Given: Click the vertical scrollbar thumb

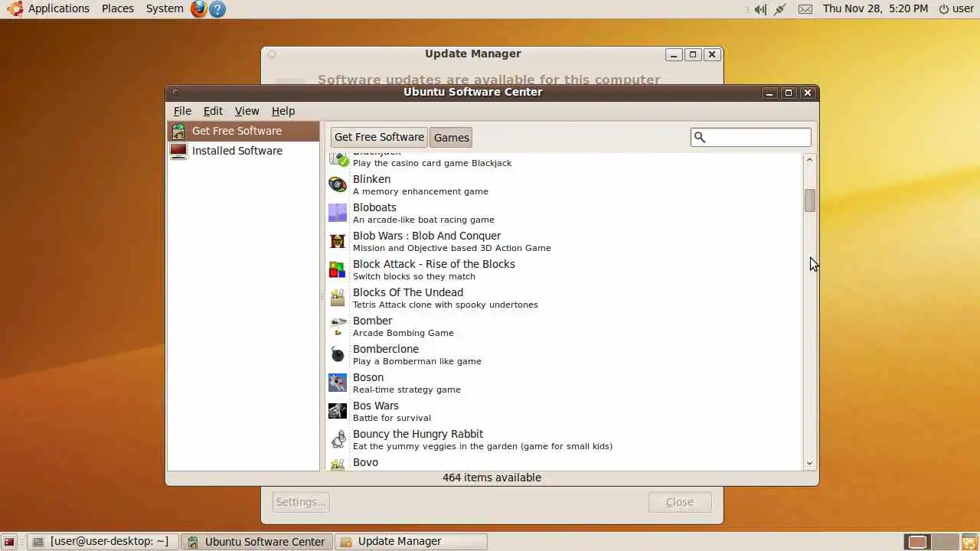Looking at the screenshot, I should pyautogui.click(x=810, y=201).
